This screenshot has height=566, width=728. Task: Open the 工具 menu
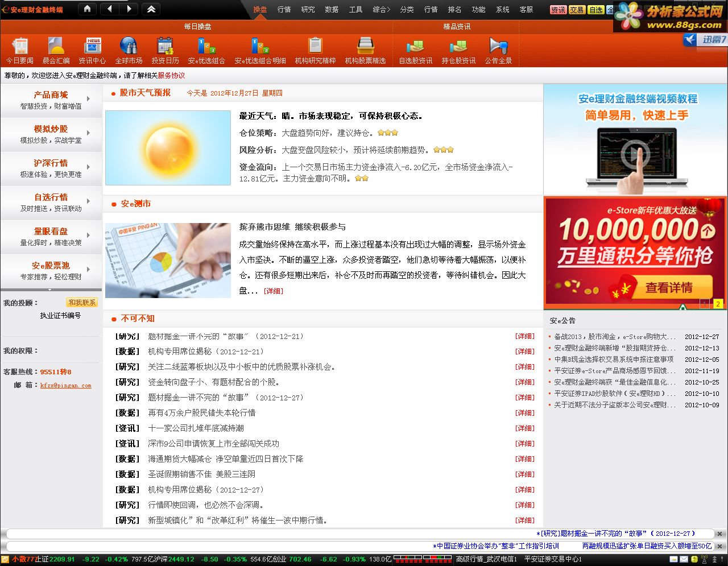pyautogui.click(x=355, y=10)
